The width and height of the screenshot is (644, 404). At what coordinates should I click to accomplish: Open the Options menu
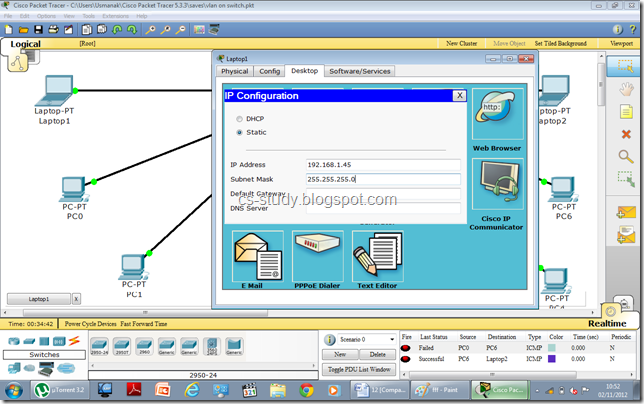[46, 16]
